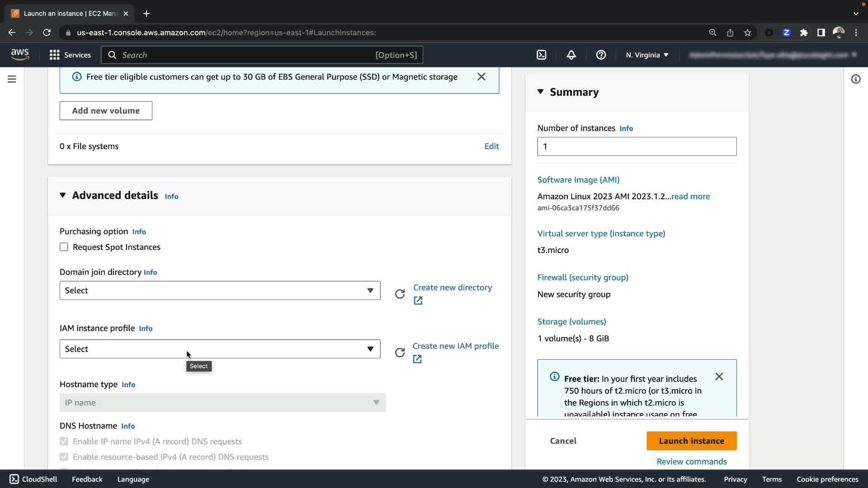The image size is (868, 488).
Task: Open CloudShell icon in top navigation bar
Action: [x=541, y=55]
